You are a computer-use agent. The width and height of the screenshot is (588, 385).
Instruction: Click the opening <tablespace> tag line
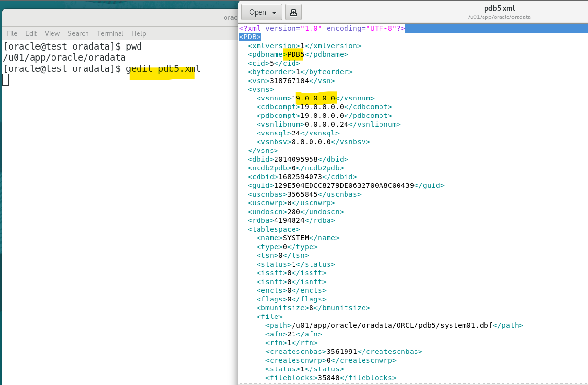274,229
